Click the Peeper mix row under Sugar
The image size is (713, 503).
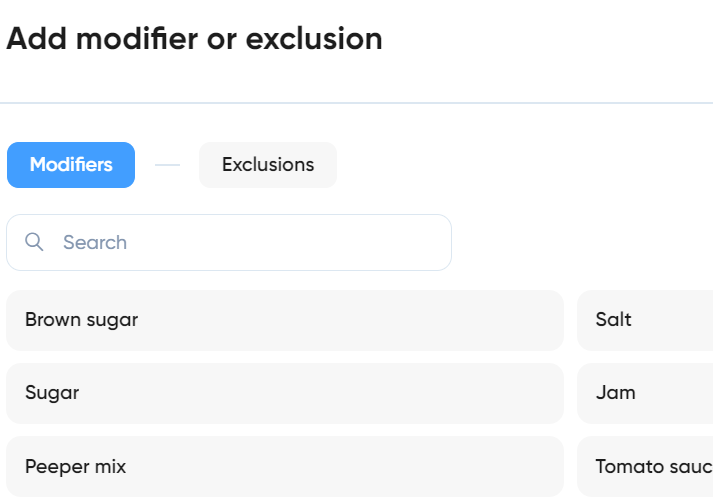(x=285, y=467)
